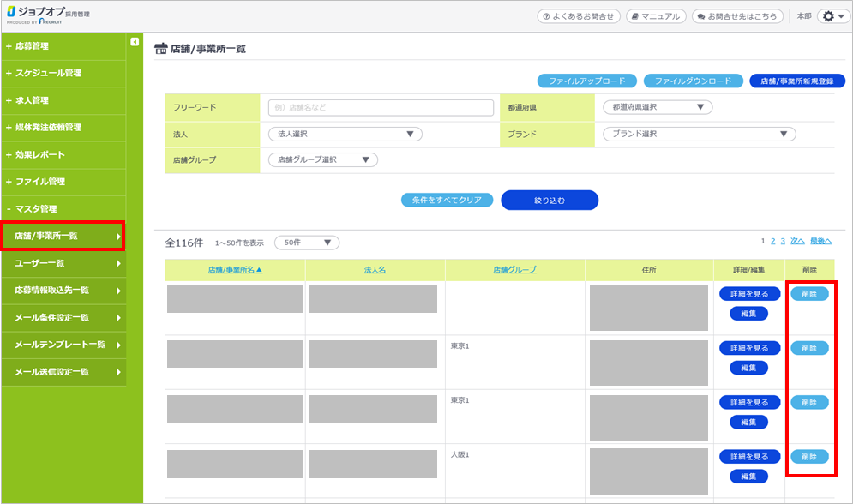853x504 pixels.
Task: Click the ジョブオプ logo
Action: pyautogui.click(x=47, y=16)
